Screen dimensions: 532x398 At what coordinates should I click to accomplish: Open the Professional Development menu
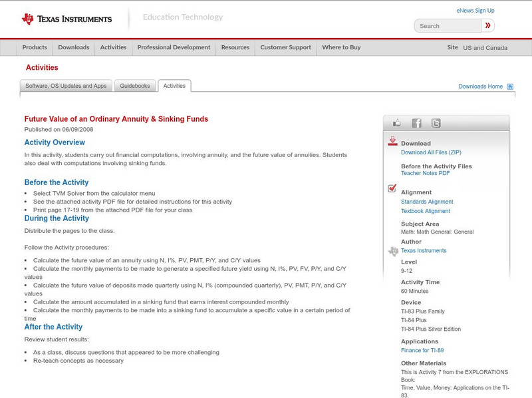[174, 47]
